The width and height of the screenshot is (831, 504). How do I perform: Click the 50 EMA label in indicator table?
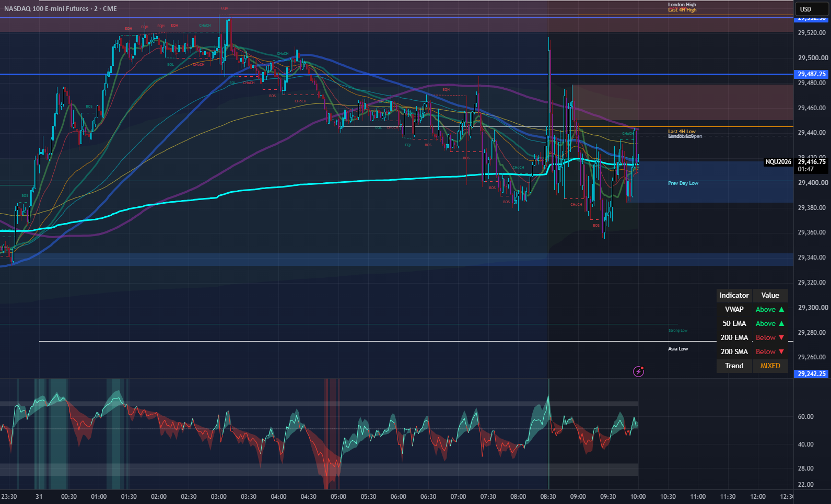coord(734,323)
